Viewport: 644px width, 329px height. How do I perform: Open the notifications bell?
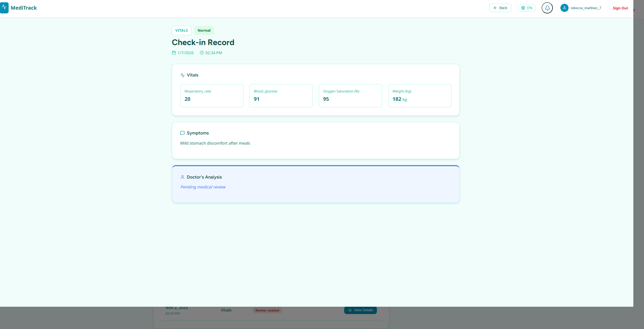(547, 8)
